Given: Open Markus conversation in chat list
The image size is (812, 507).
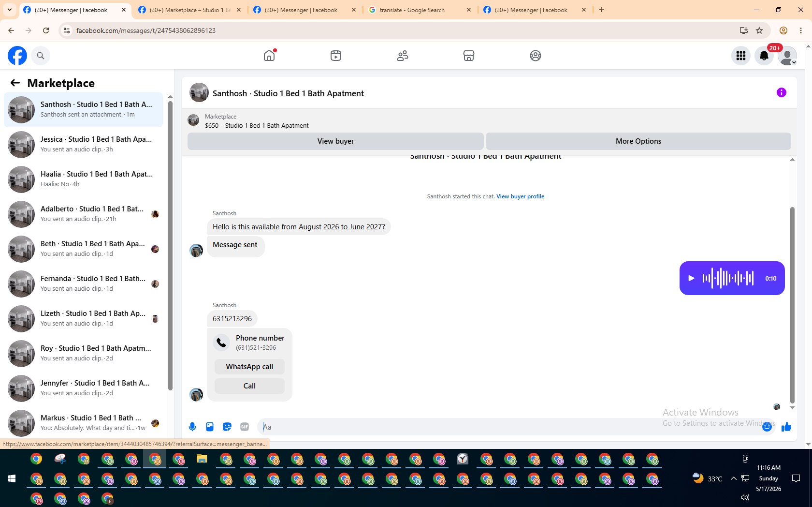Looking at the screenshot, I should tap(84, 423).
